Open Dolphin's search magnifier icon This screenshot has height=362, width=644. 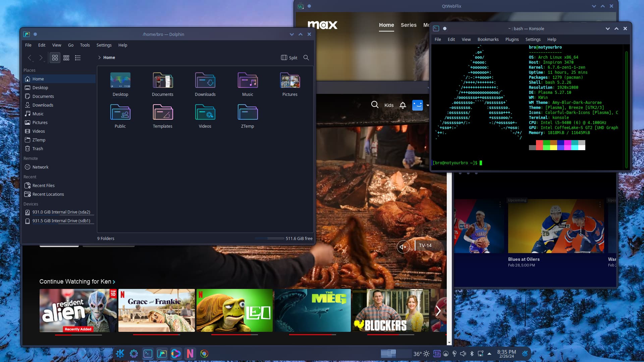306,58
